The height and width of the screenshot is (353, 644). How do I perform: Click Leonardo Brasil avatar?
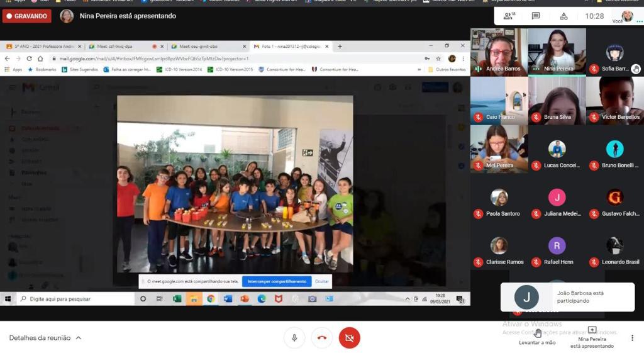tap(615, 245)
